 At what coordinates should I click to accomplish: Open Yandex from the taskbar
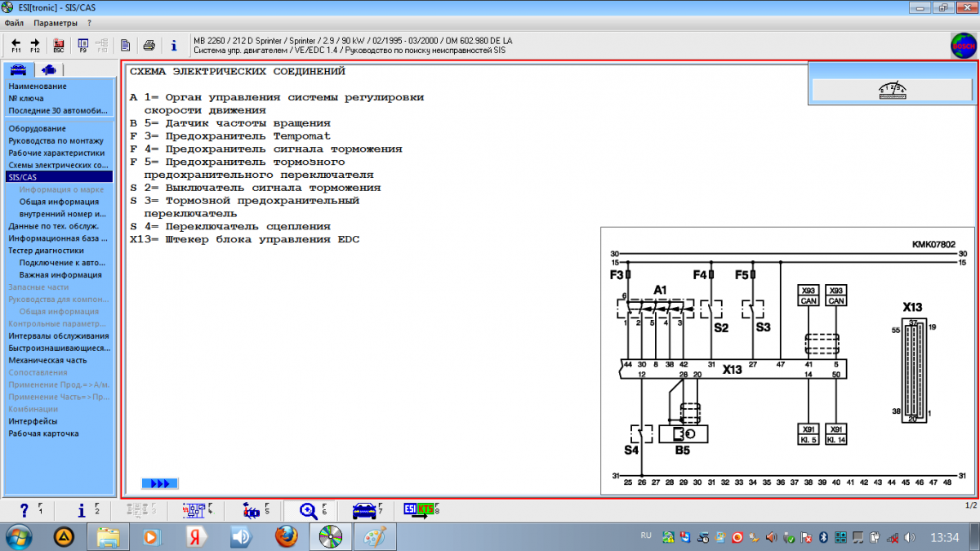(x=196, y=537)
